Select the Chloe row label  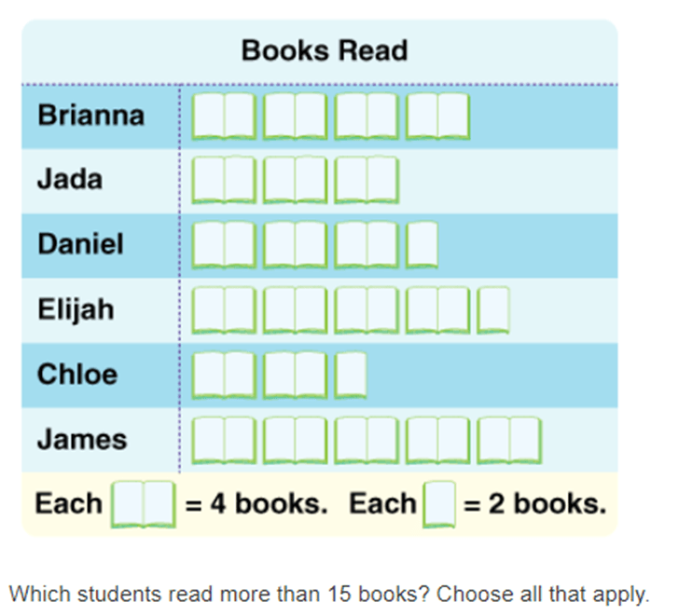(77, 374)
